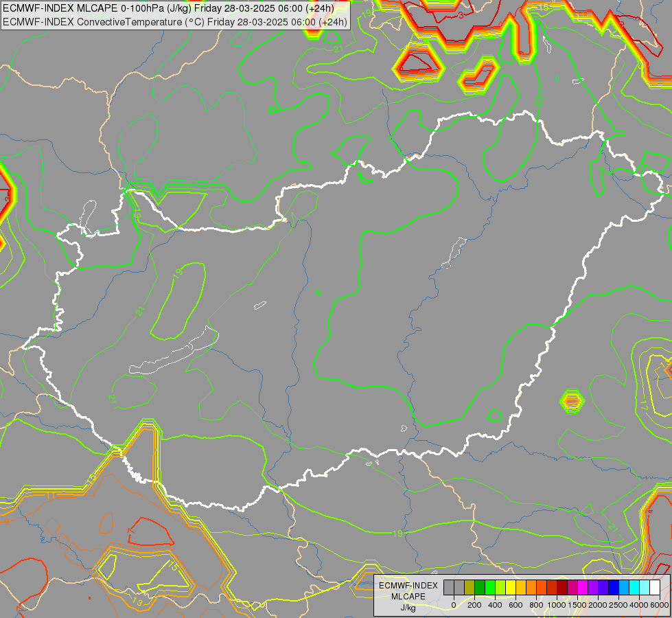Click the legend tick value 1500
The image size is (672, 618).
pyautogui.click(x=577, y=605)
